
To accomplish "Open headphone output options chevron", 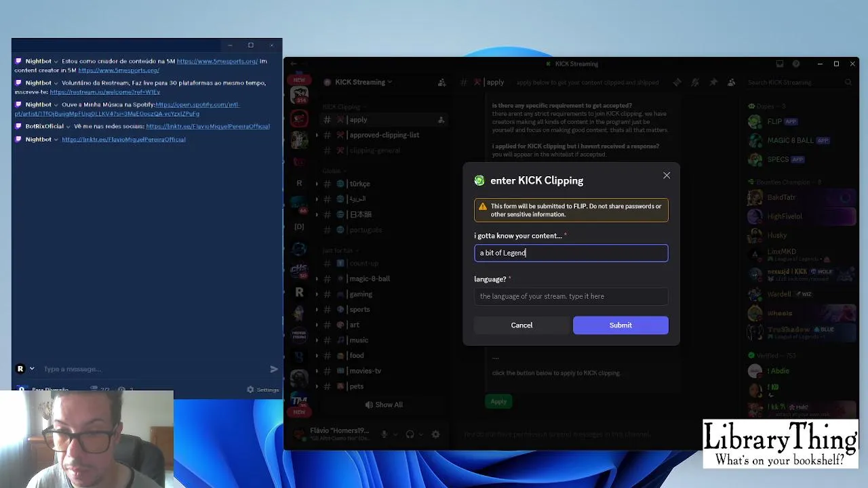I will click(x=420, y=434).
